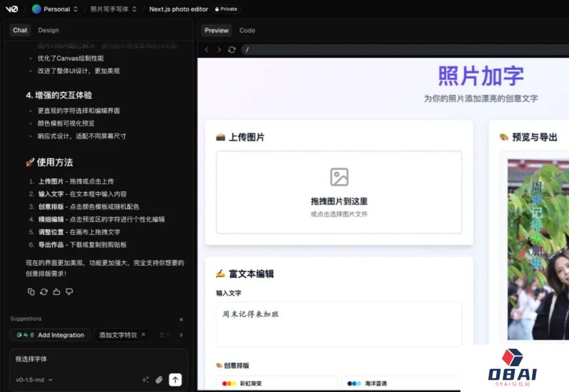Reload the preview page
This screenshot has width=569, height=392.
[232, 50]
